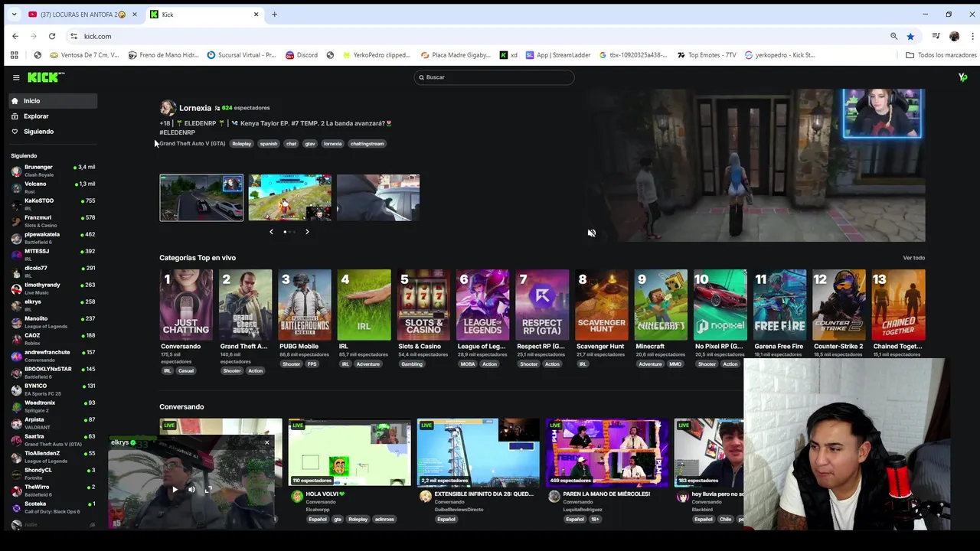
Task: Open the Slots & Casino category card
Action: (423, 305)
